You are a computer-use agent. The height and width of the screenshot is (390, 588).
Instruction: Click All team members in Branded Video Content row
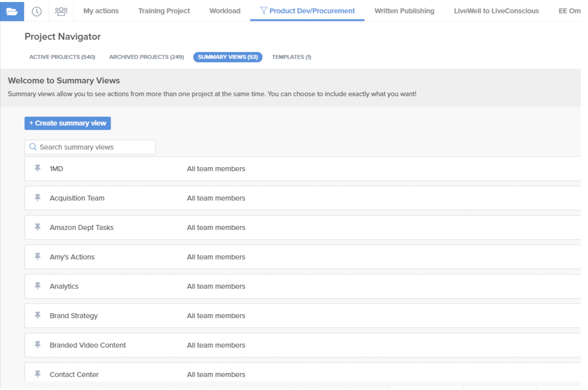click(x=216, y=345)
